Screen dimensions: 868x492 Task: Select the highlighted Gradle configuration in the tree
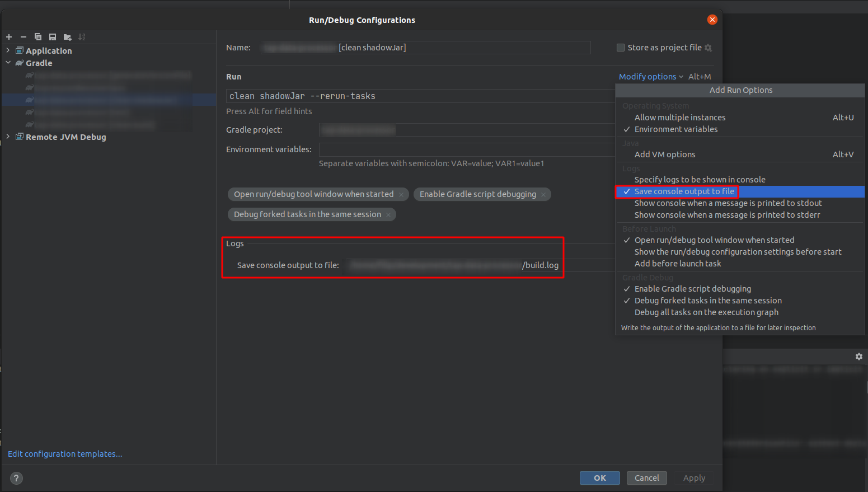(x=109, y=100)
